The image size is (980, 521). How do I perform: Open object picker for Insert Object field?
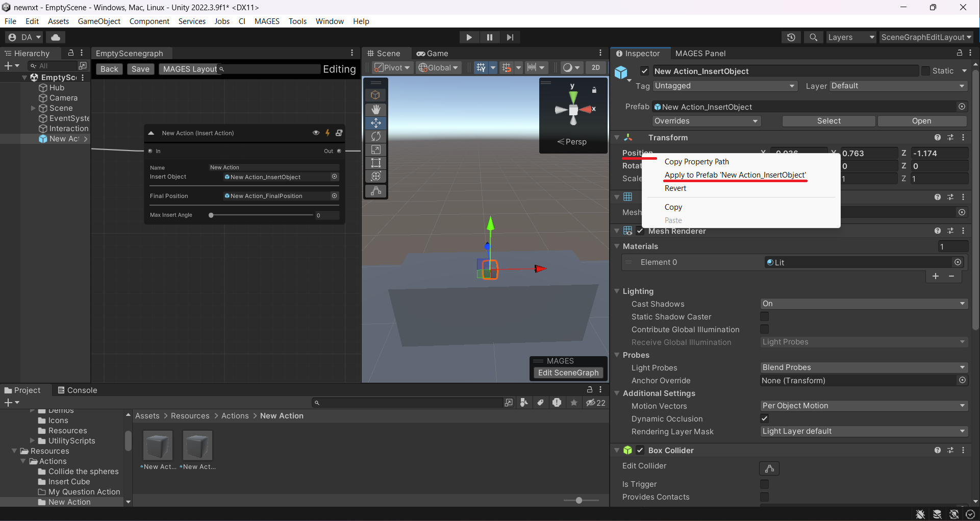tap(335, 177)
